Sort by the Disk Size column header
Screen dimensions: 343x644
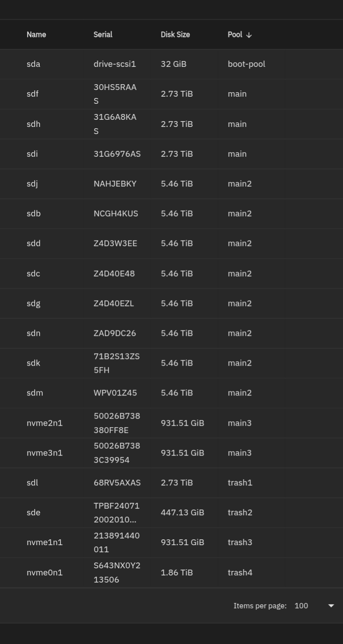pyautogui.click(x=175, y=35)
